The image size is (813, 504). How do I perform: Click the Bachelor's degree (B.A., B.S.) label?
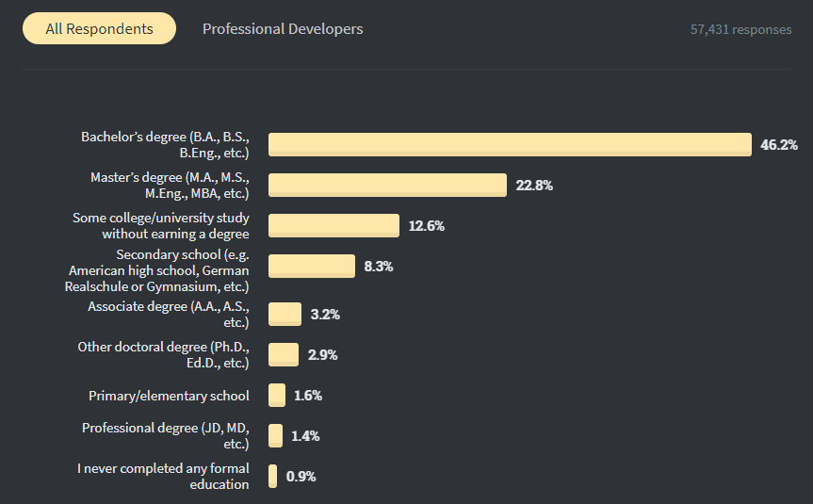click(x=165, y=145)
